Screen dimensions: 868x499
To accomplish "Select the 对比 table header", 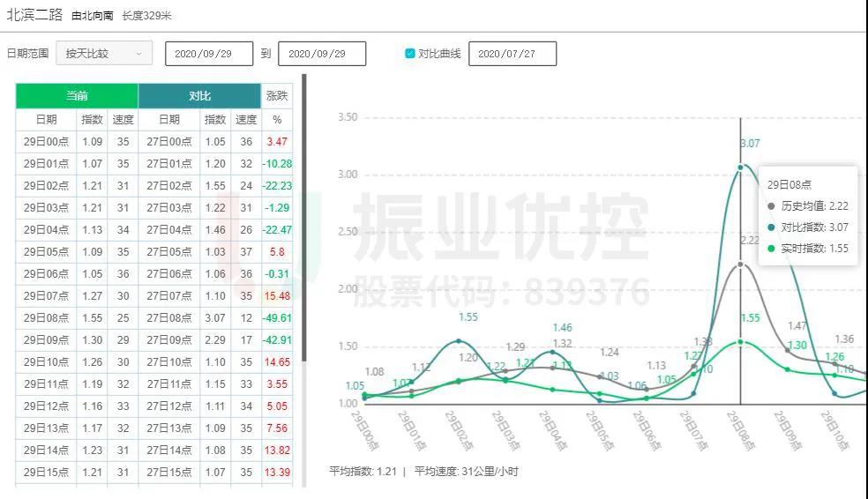I will (x=199, y=96).
